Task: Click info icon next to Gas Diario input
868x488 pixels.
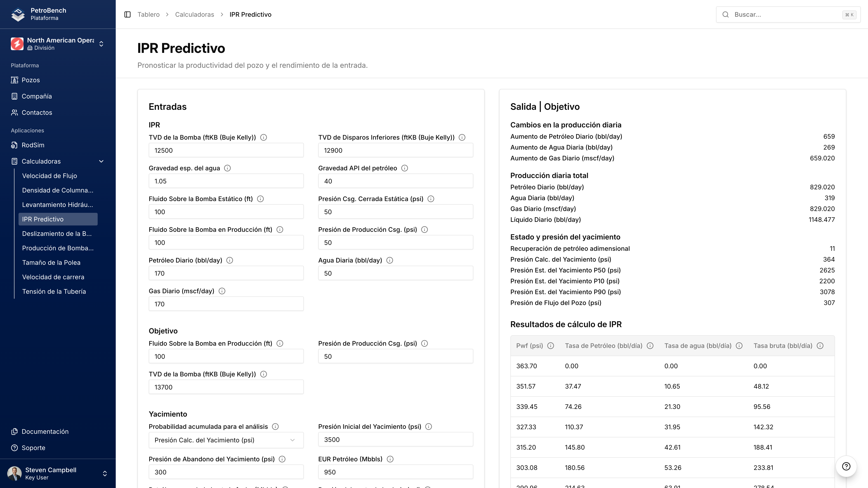Action: point(222,291)
